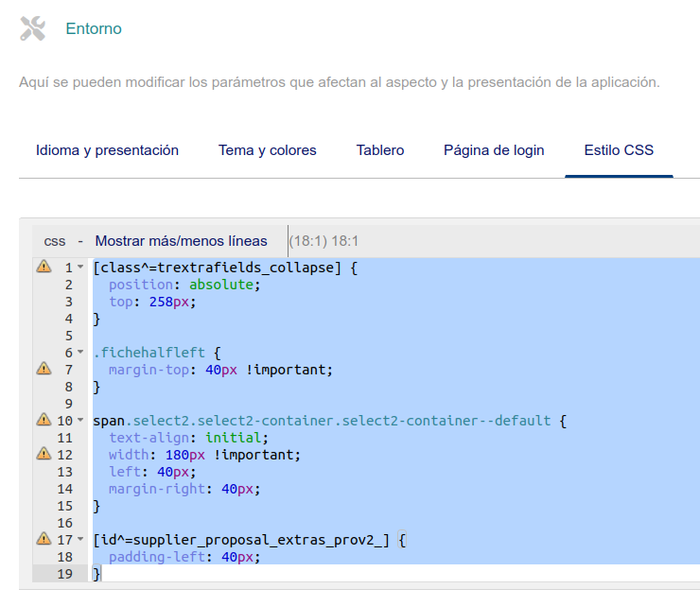Click the warning icon on line 7
The height and width of the screenshot is (606, 700).
(44, 369)
